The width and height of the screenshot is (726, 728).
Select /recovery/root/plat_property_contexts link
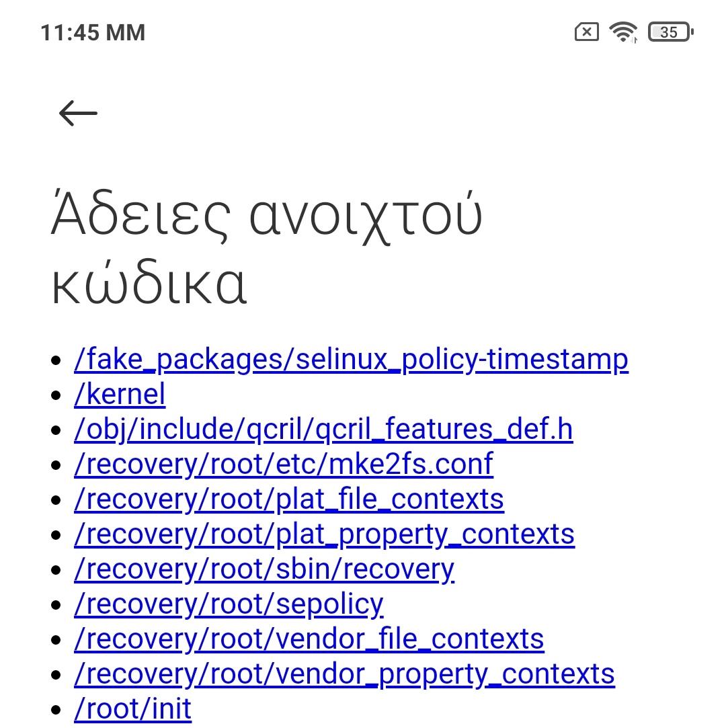coord(324,534)
